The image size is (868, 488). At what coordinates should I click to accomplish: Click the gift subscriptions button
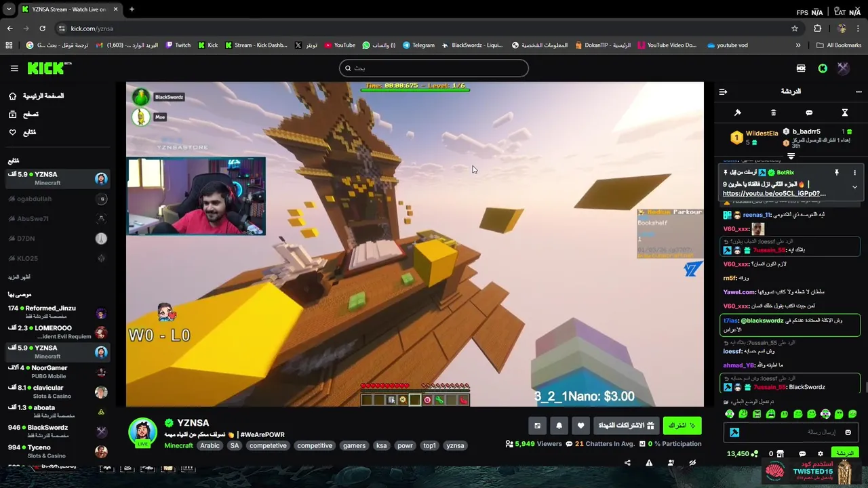625,426
